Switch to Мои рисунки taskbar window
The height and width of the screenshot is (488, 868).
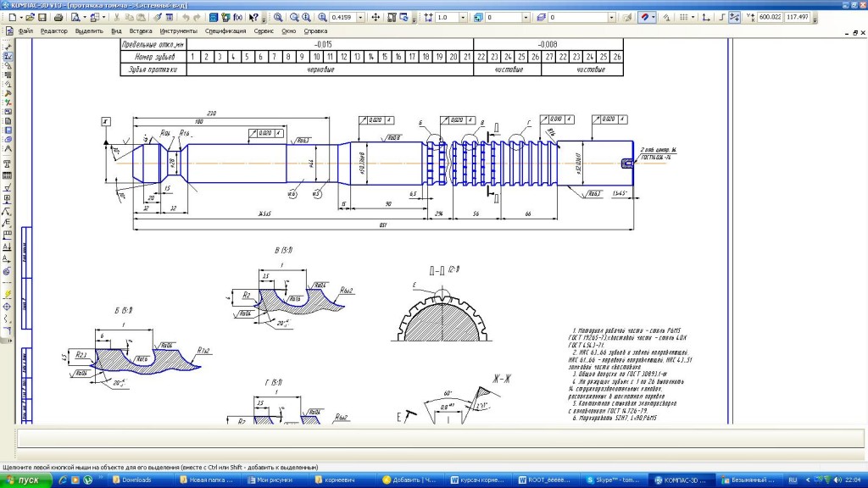(x=275, y=480)
